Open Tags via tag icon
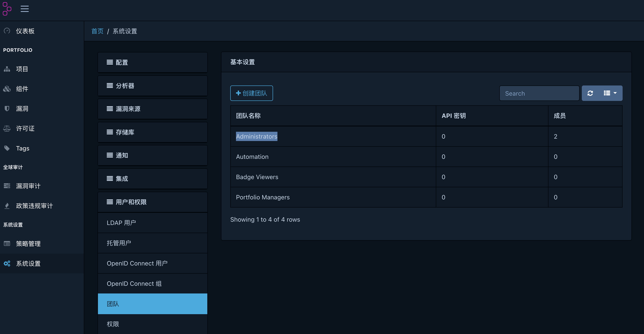 [x=7, y=148]
